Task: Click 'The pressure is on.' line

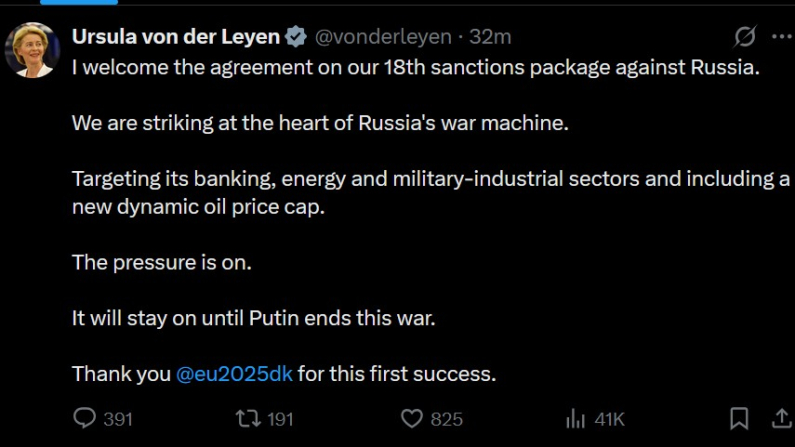Action: coord(162,263)
